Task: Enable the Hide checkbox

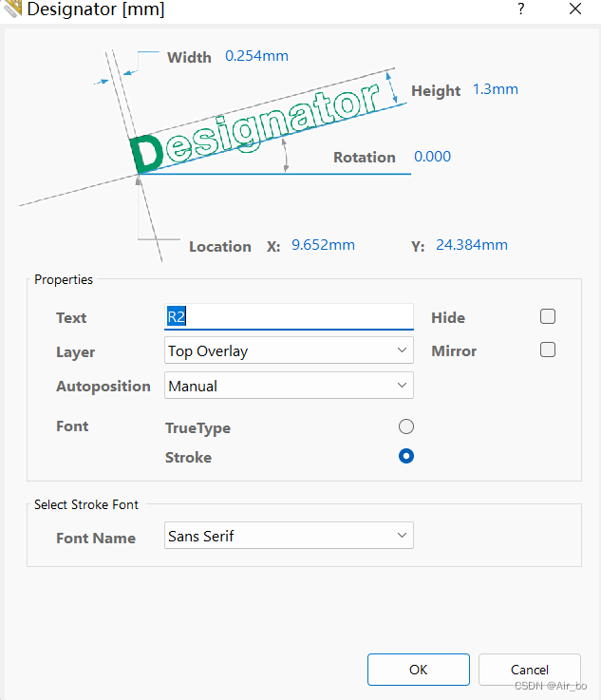Action: [x=547, y=317]
